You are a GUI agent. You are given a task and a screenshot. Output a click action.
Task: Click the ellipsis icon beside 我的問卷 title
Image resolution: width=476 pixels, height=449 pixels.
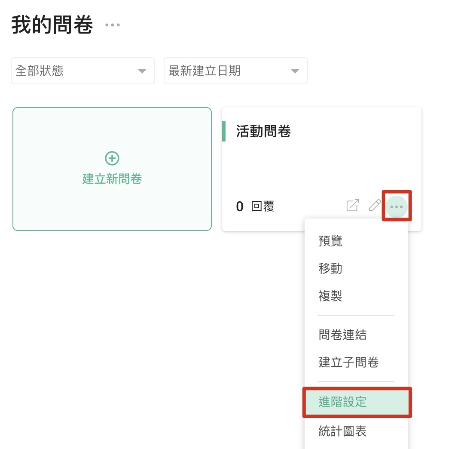[x=113, y=25]
